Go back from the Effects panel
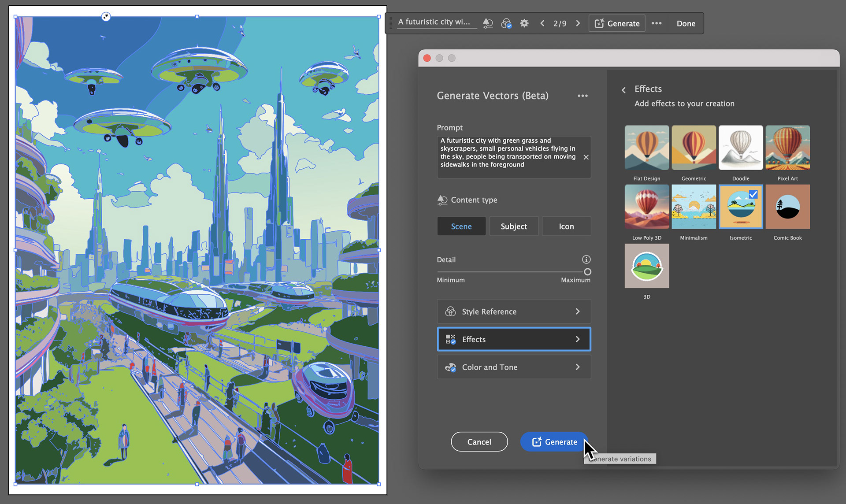 click(x=623, y=90)
